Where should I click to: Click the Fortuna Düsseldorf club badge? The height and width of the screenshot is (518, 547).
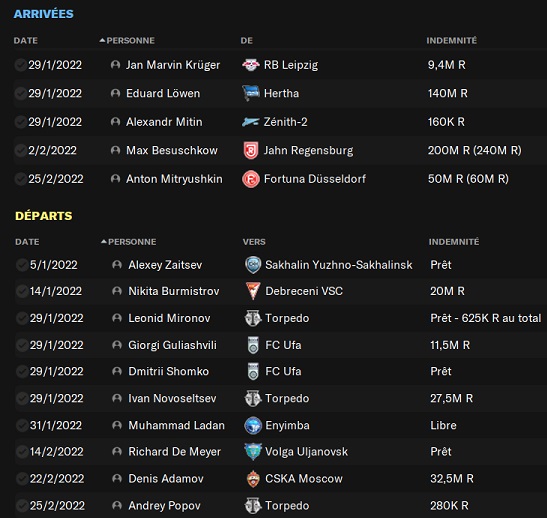tap(251, 179)
